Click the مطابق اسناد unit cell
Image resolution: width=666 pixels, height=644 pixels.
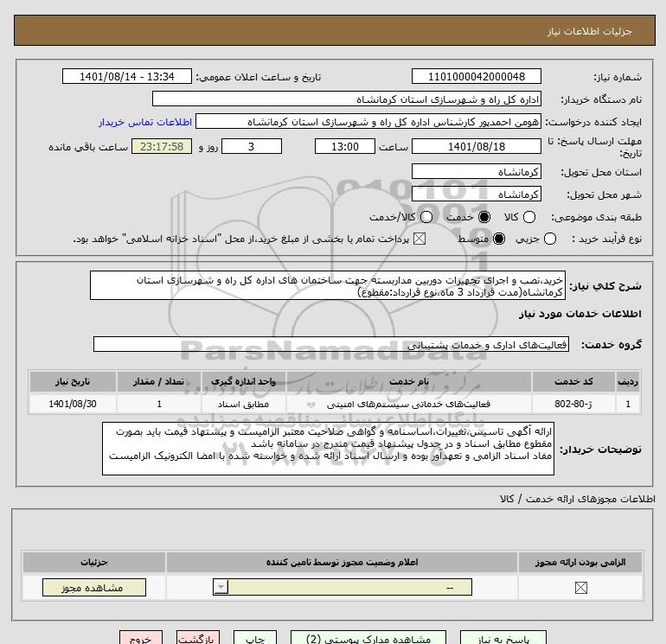(243, 404)
